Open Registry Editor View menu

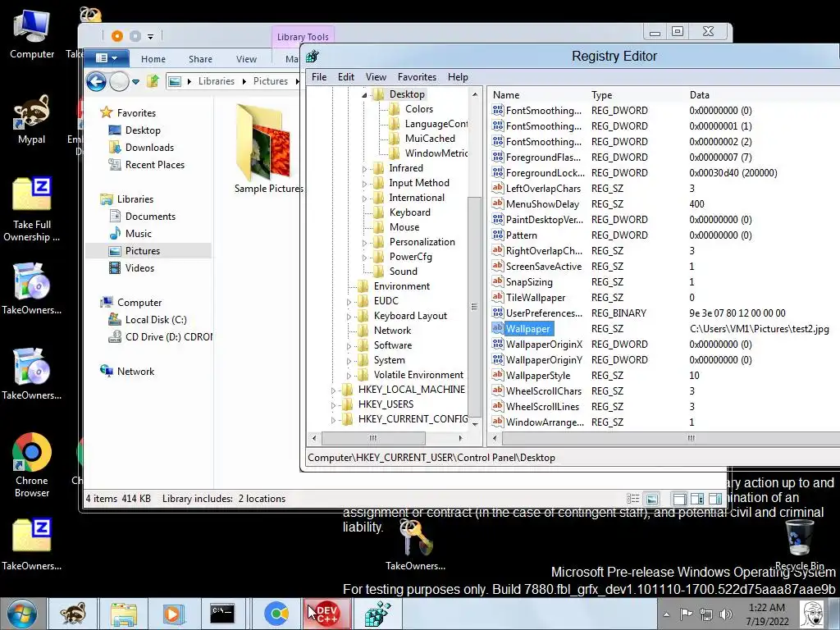pos(376,77)
